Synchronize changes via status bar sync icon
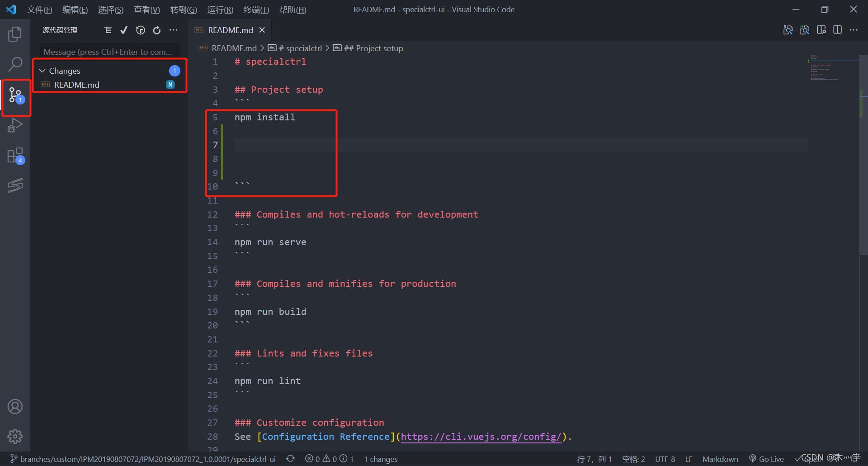 tap(290, 459)
